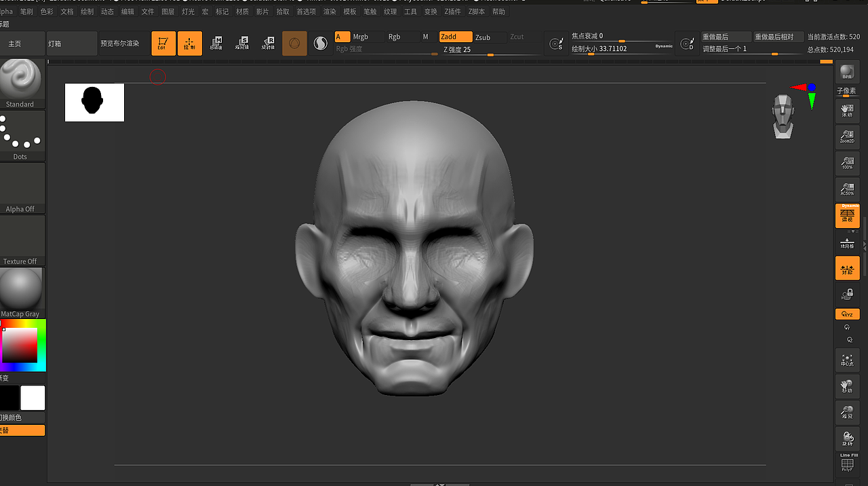868x486 pixels.
Task: Click the camera head orientation gizmo
Action: click(x=783, y=116)
